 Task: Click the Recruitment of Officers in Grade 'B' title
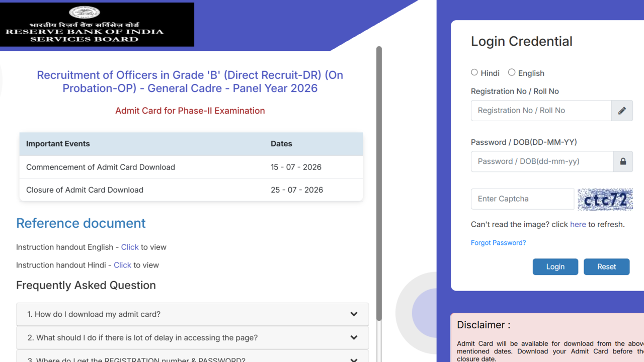coord(190,81)
